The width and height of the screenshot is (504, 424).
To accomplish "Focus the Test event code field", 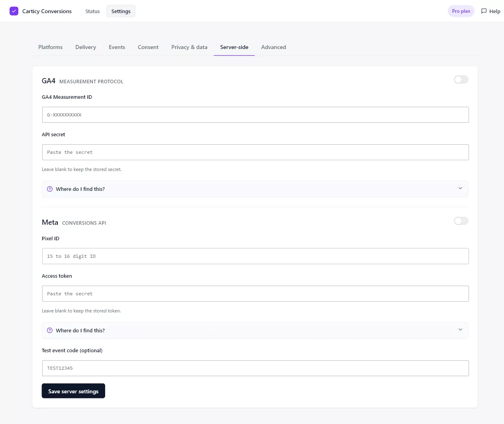I will click(x=255, y=368).
